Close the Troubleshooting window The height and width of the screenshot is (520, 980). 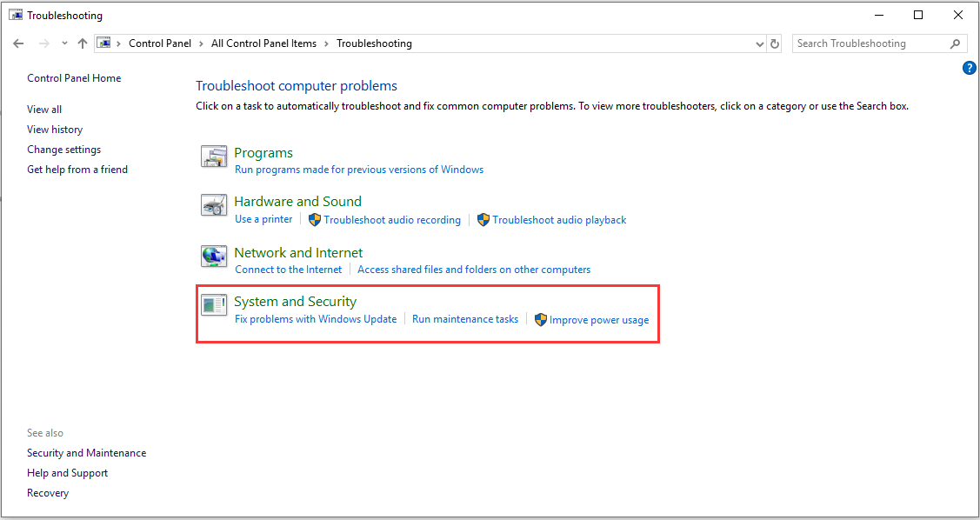(x=958, y=15)
